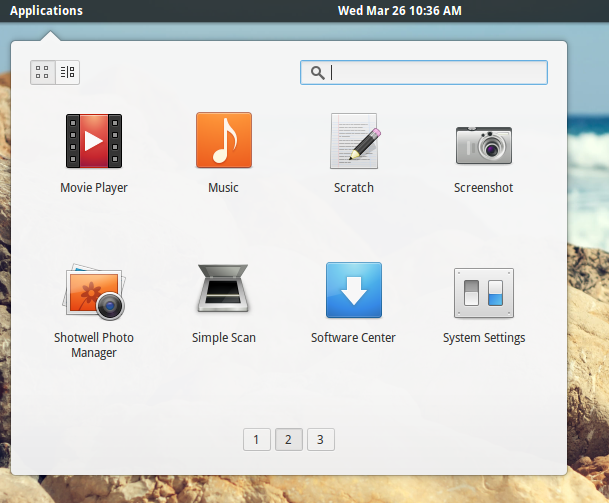Focus the application search field
Image resolution: width=609 pixels, height=503 pixels.
pos(424,72)
